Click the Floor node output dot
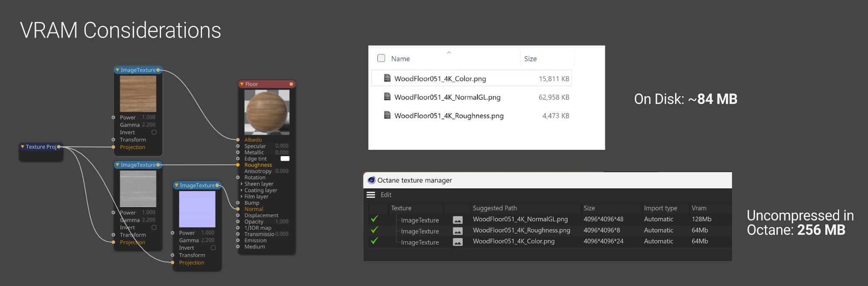Screen dimensions: 868x286 (291, 84)
